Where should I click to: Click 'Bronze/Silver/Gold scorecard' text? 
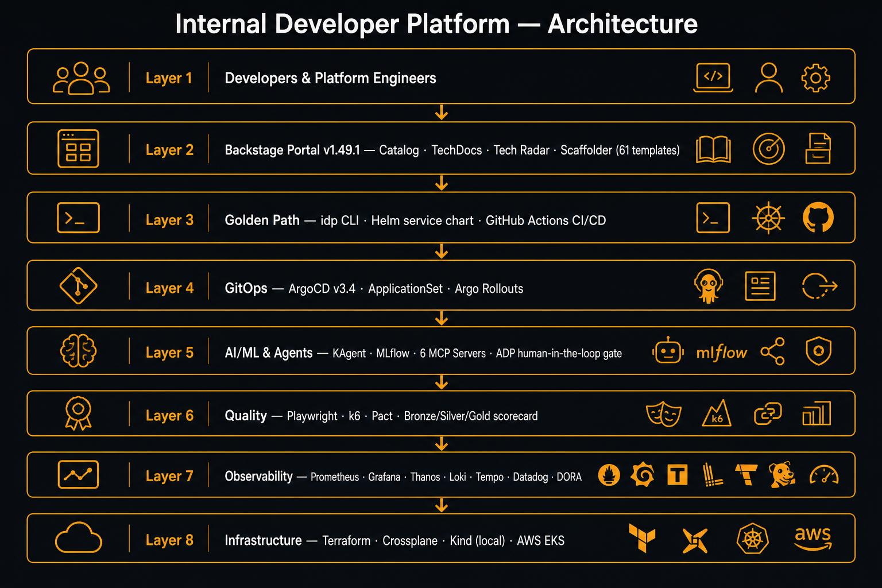pos(471,416)
